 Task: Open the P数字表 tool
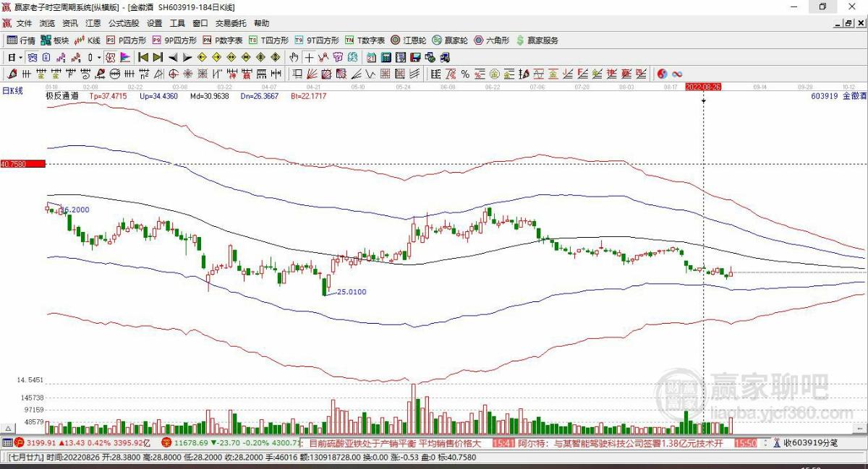[x=223, y=40]
